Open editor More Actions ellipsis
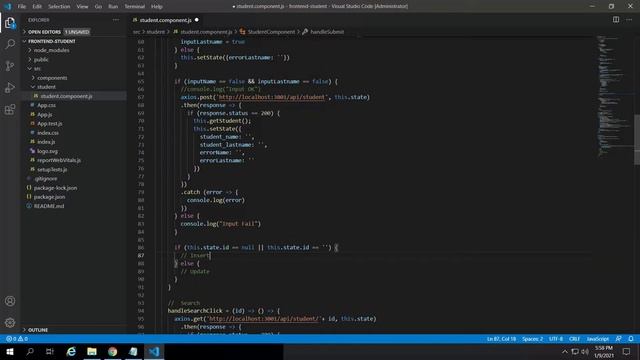The width and height of the screenshot is (640, 360). (629, 20)
